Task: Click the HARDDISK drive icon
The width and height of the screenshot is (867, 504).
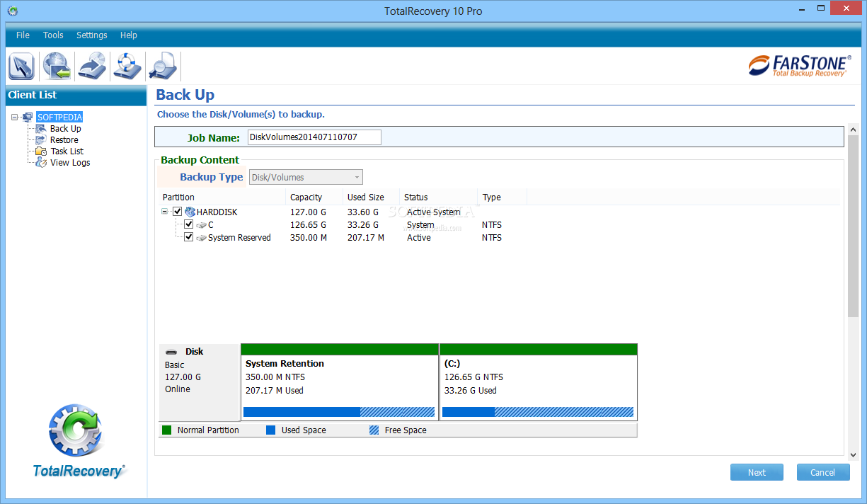Action: (x=190, y=212)
